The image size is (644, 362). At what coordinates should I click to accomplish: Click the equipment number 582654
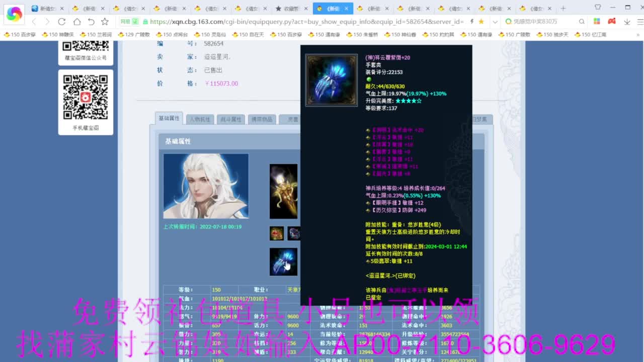click(214, 44)
